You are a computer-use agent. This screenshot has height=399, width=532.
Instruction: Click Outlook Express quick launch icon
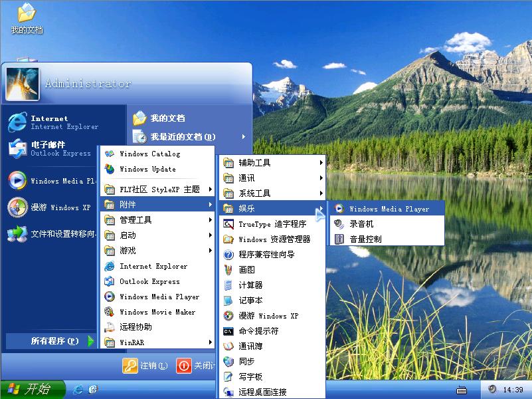[93, 390]
